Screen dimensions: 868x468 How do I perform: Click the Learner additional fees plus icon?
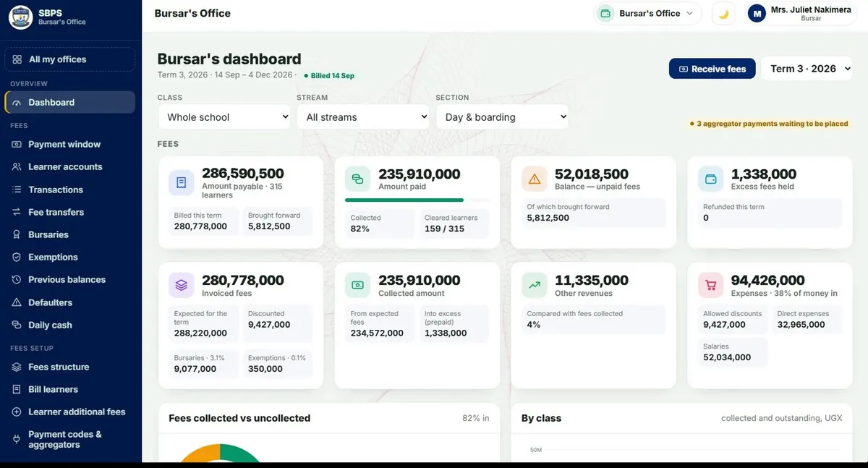coord(17,412)
